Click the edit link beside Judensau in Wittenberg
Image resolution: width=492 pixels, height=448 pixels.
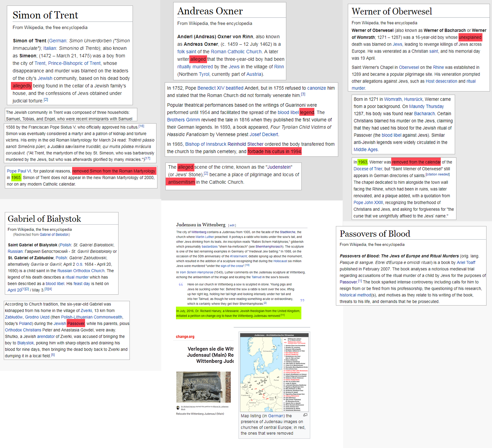(x=232, y=225)
